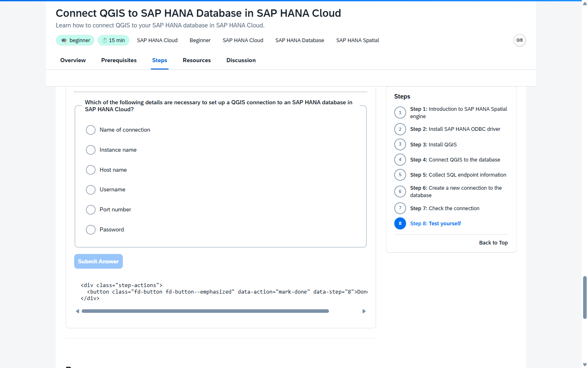This screenshot has width=588, height=368.
Task: Click the clock icon in 15 min badge
Action: 105,40
